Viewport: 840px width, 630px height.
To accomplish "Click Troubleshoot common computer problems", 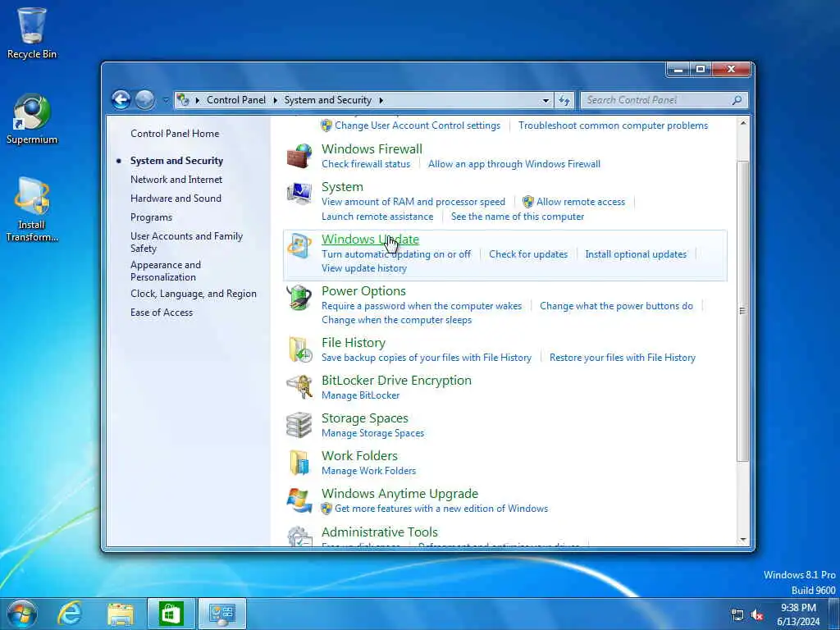I will 613,126.
